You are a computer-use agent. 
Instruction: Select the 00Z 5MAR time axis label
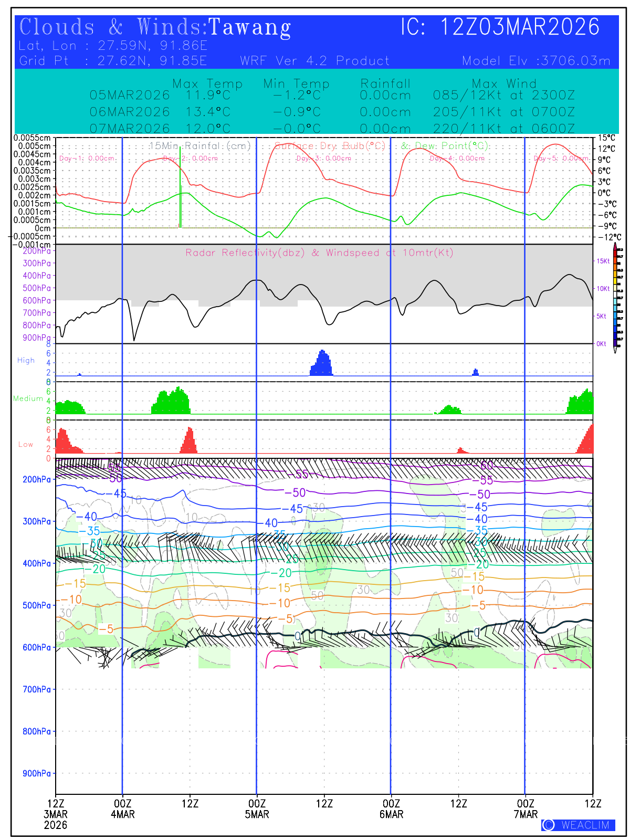click(257, 808)
